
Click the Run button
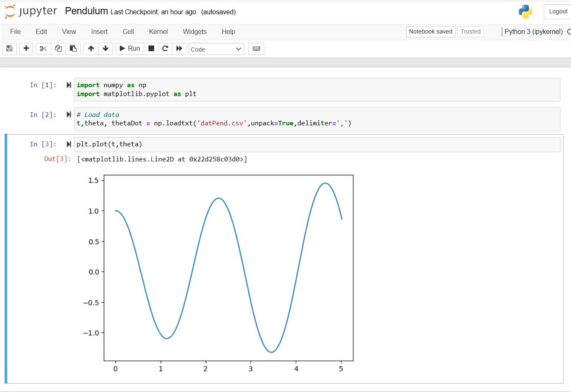coord(130,49)
